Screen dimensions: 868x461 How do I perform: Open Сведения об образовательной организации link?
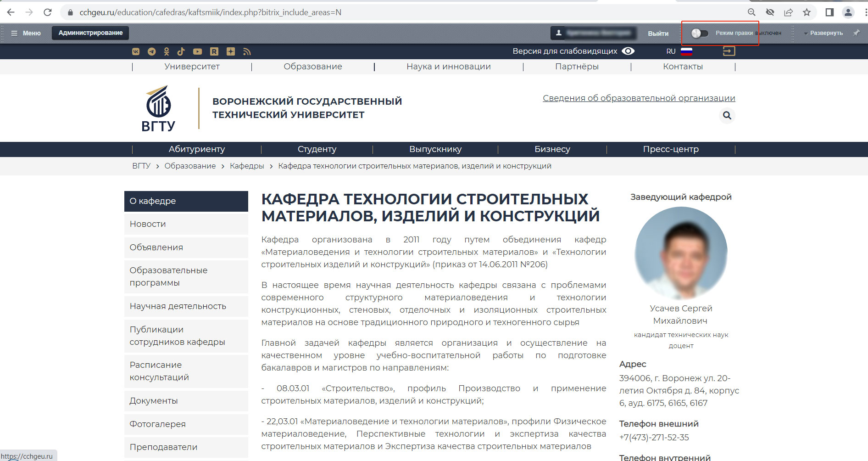(x=639, y=98)
